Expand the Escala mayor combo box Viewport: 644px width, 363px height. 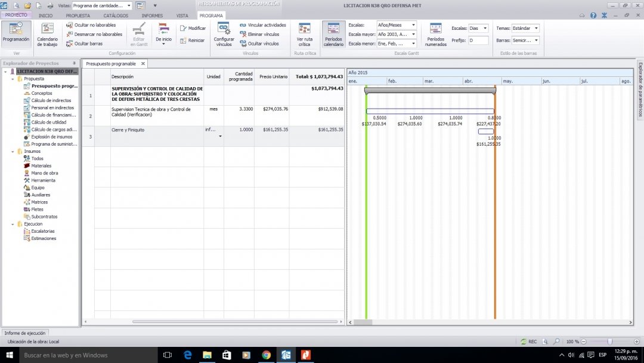[413, 35]
